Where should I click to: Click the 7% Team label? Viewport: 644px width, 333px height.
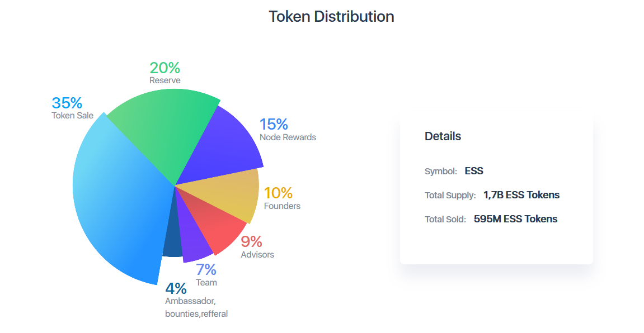pyautogui.click(x=206, y=270)
